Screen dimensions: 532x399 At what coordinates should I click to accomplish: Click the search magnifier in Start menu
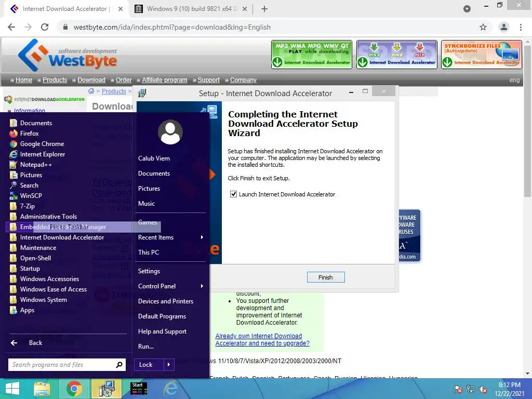pyautogui.click(x=119, y=365)
